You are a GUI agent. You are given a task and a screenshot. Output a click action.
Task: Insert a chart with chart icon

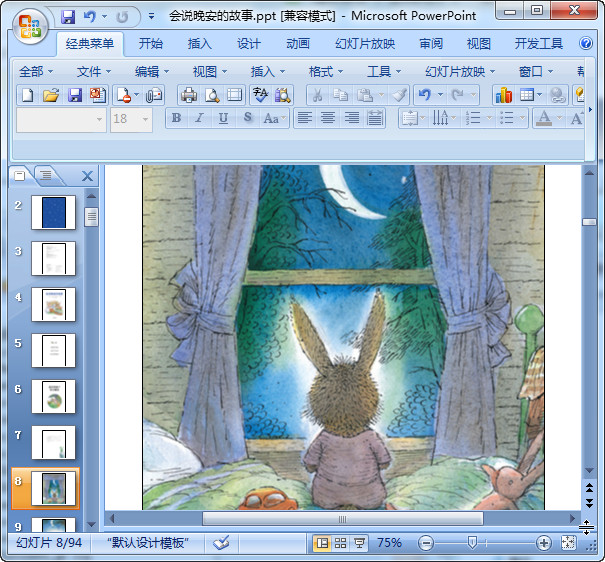504,95
